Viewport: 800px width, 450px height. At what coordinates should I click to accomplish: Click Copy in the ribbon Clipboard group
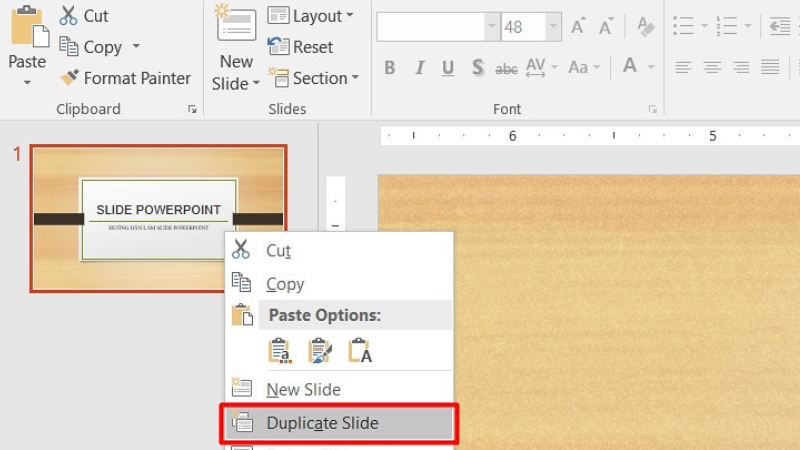coord(90,47)
